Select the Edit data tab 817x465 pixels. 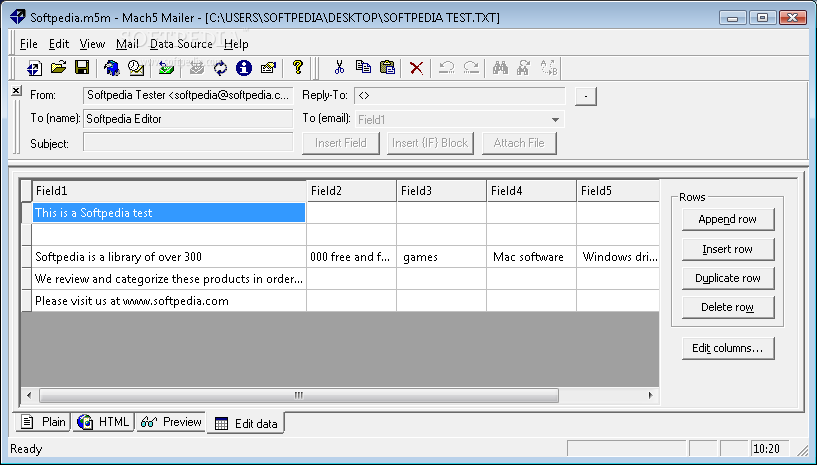246,423
